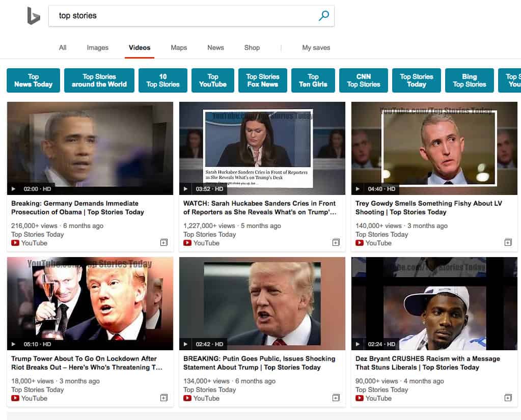521x420 pixels.
Task: Open the Sarah Huckabee Sanders thumbnail
Action: [x=262, y=148]
